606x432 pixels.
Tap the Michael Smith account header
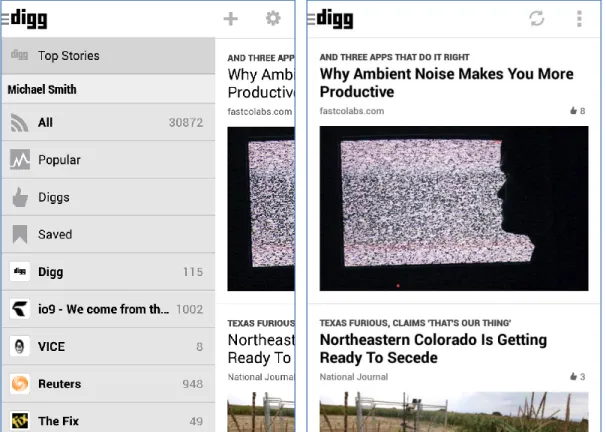tap(108, 89)
